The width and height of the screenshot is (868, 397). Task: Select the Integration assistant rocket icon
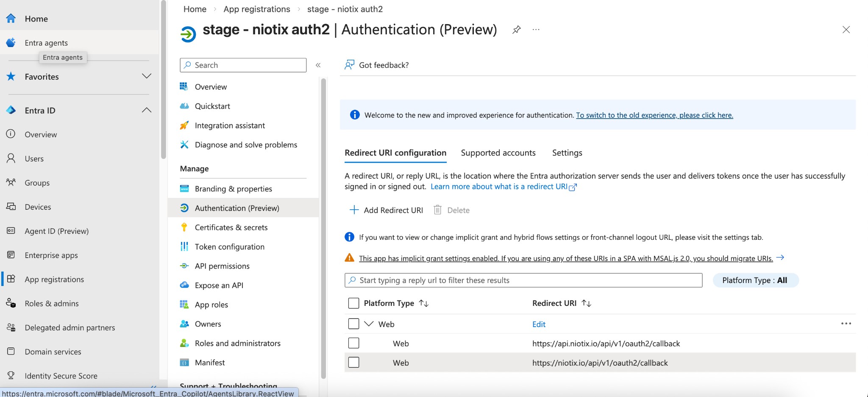pyautogui.click(x=184, y=125)
